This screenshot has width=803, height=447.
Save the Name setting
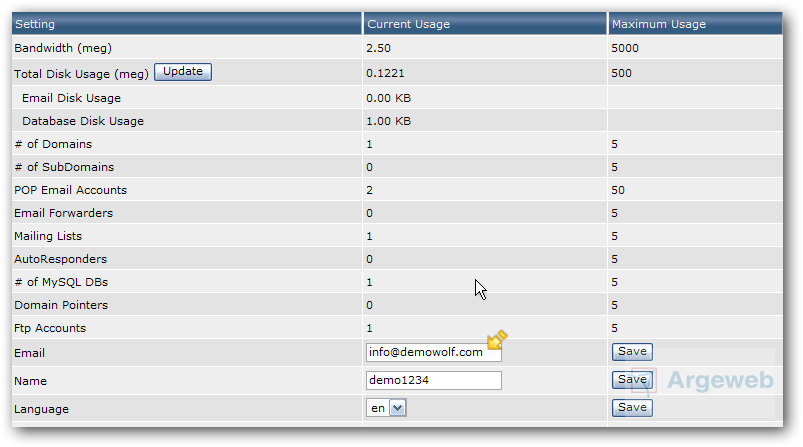(x=632, y=379)
